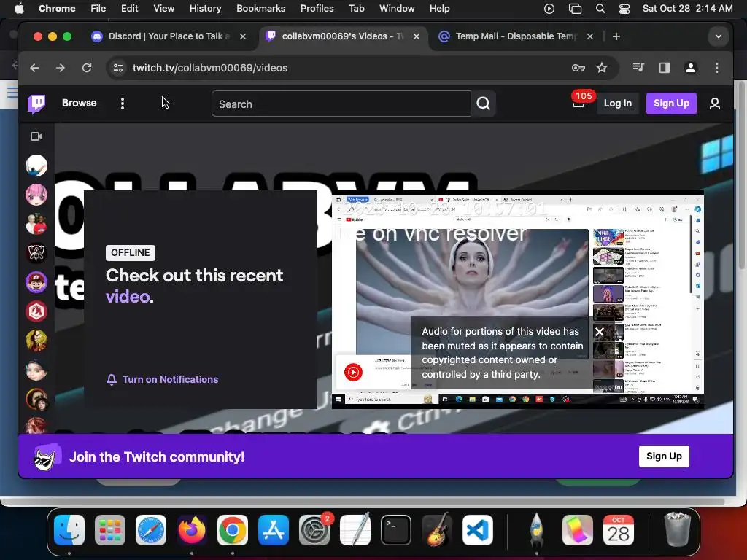This screenshot has height=560, width=747.
Task: Open a new Chrome tab with plus
Action: click(616, 36)
